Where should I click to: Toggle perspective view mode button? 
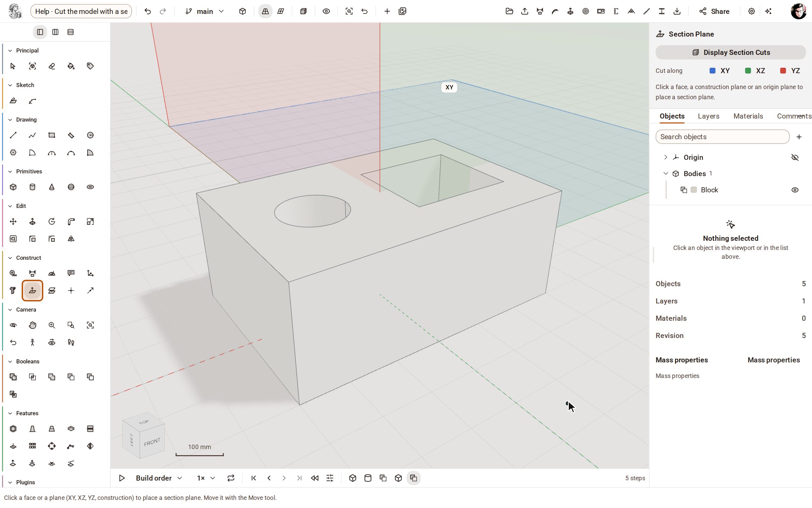coord(265,11)
